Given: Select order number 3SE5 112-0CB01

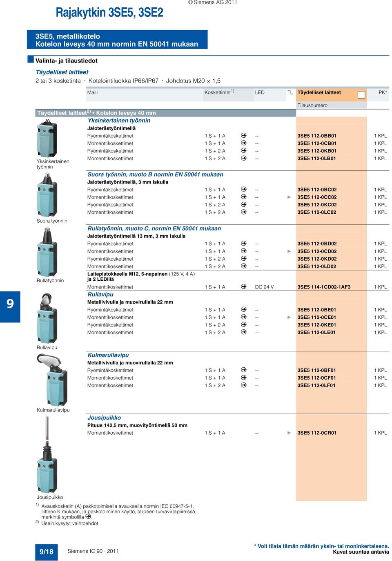Looking at the screenshot, I should point(317,143).
